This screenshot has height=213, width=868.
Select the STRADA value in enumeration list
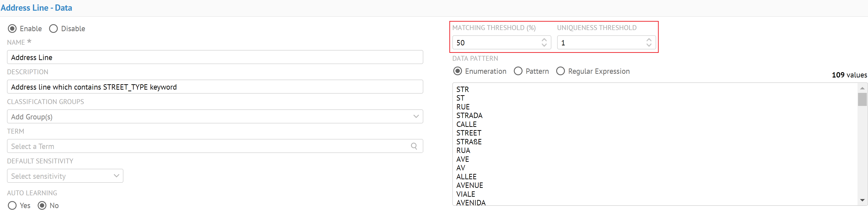(x=469, y=116)
